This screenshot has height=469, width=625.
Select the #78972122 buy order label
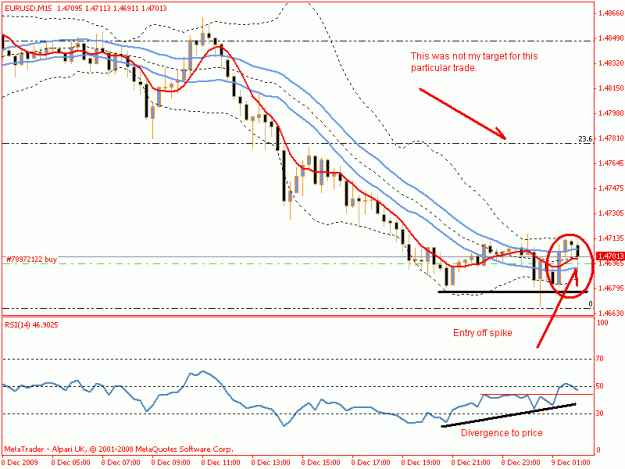31,259
